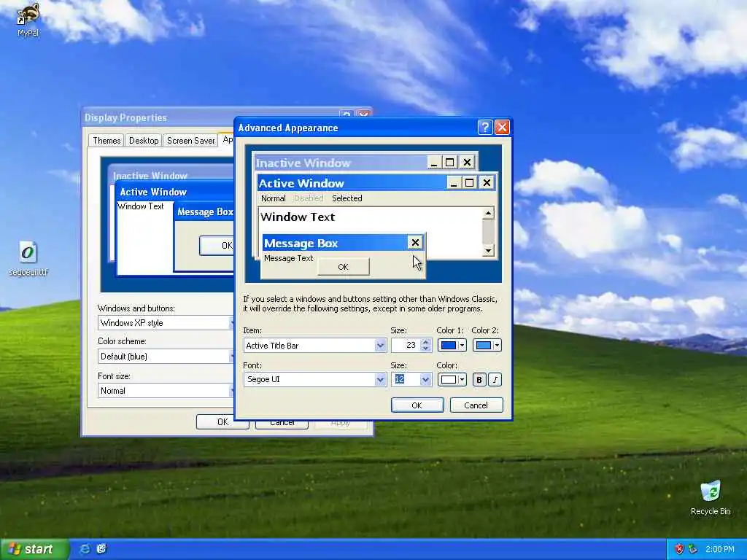
Task: Click preview scrollbar up arrow
Action: [488, 213]
